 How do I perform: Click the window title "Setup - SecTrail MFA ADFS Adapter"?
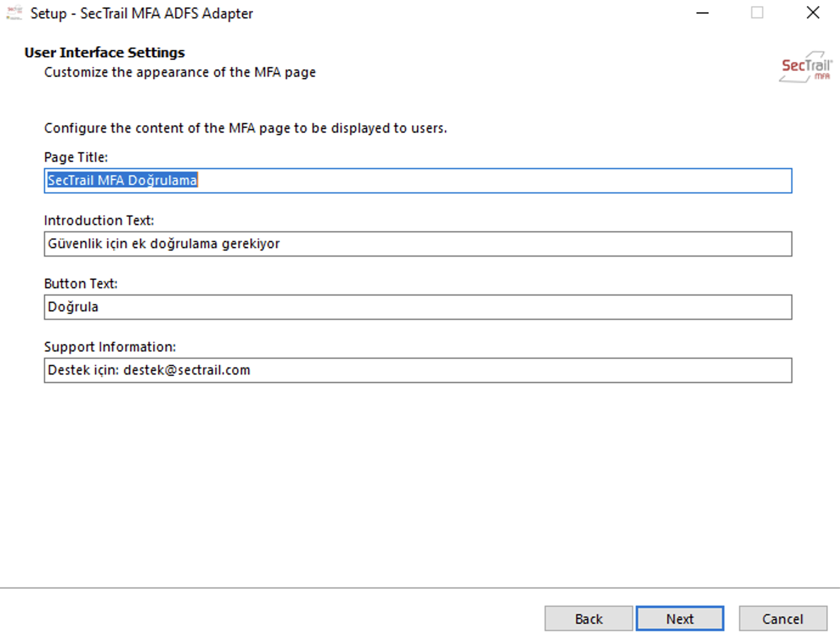pyautogui.click(x=142, y=13)
